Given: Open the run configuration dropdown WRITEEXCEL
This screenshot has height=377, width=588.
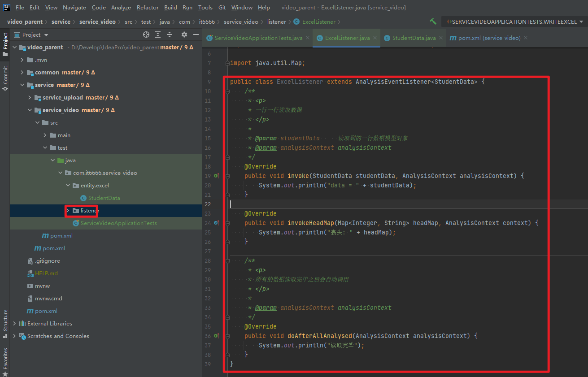Looking at the screenshot, I should point(514,22).
